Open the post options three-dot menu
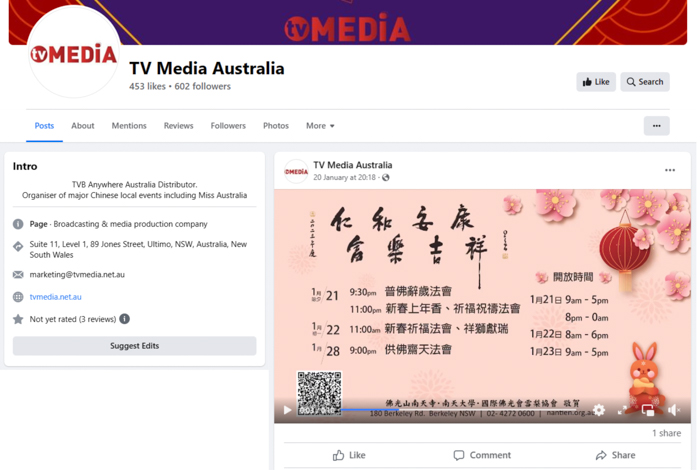Screen dimensions: 700x470 (x=670, y=170)
